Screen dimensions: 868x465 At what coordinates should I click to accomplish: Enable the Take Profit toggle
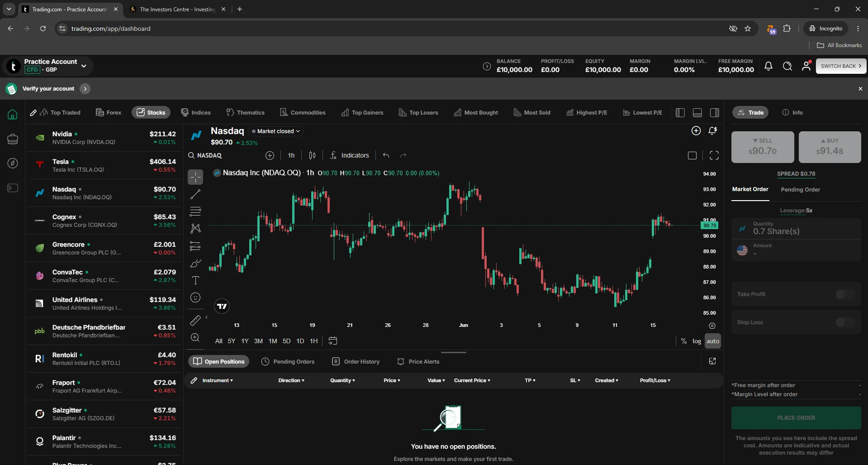point(845,294)
